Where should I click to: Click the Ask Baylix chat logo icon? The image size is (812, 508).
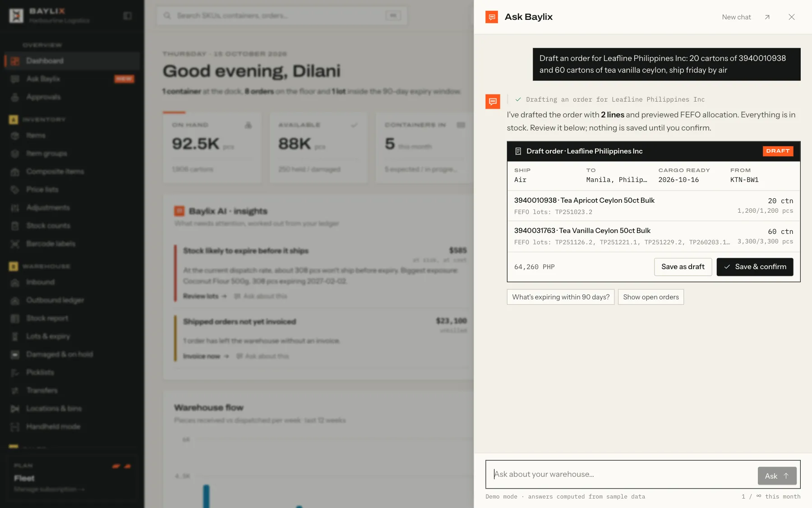[x=492, y=17]
